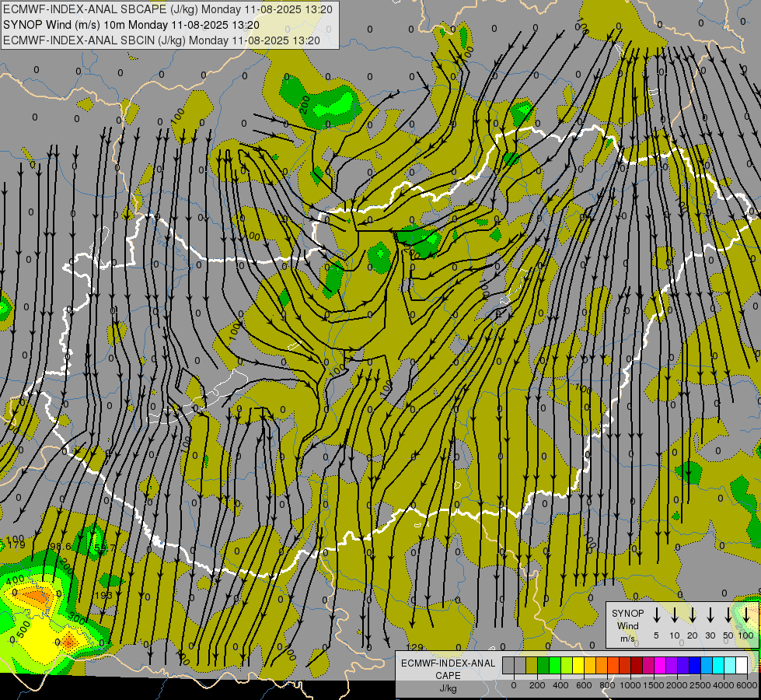Click the dark blue swatch in the CAPE scale
This screenshot has width=761, height=700.
click(x=695, y=665)
